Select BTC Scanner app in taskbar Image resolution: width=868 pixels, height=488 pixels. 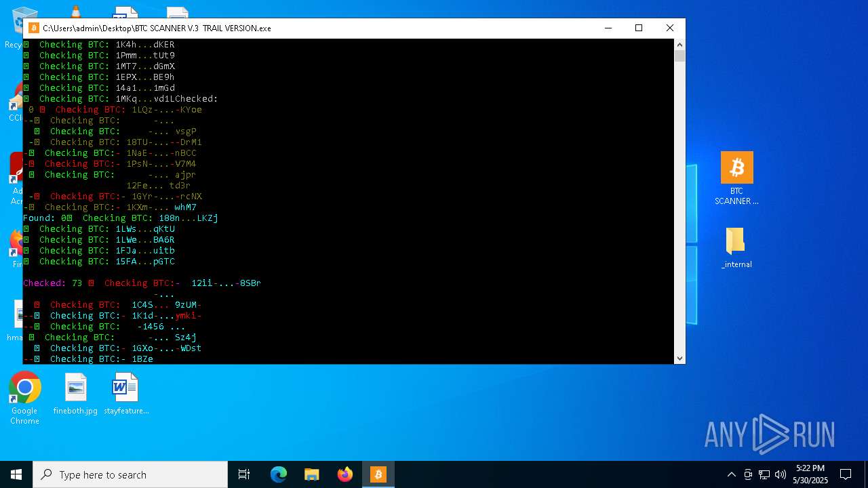pyautogui.click(x=378, y=474)
